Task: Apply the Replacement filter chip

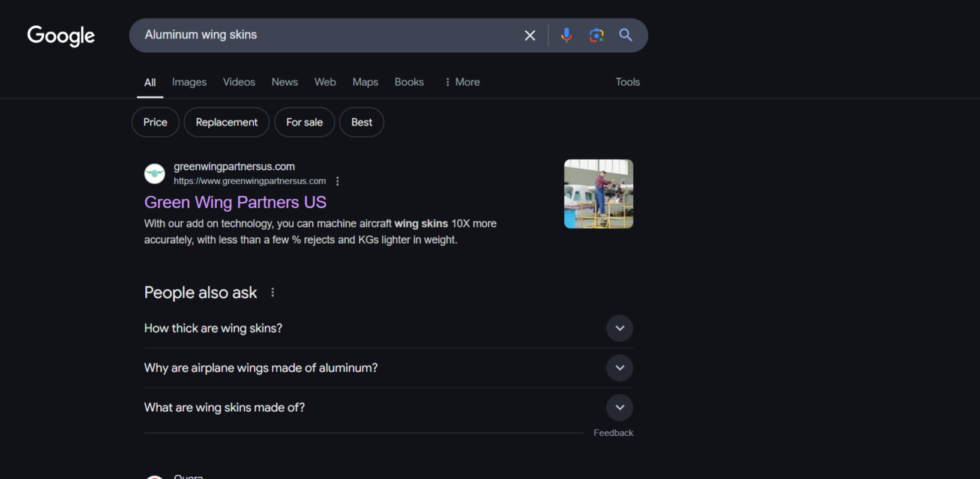Action: [x=227, y=122]
